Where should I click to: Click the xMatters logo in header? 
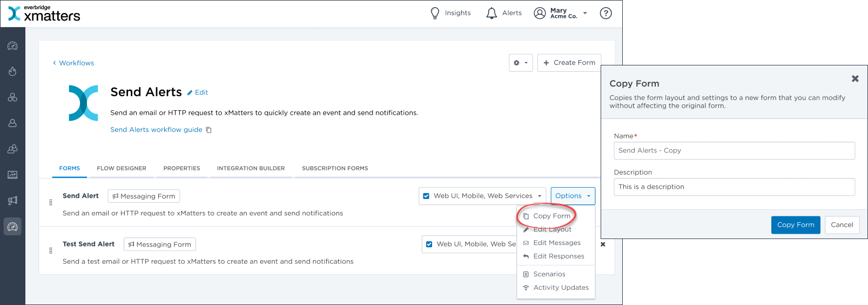point(44,14)
